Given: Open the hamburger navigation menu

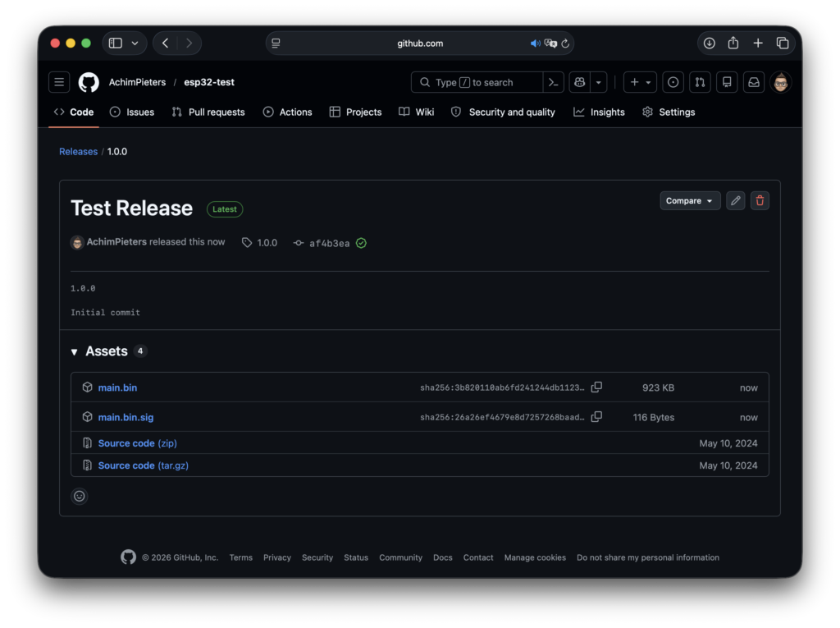Looking at the screenshot, I should click(x=59, y=82).
